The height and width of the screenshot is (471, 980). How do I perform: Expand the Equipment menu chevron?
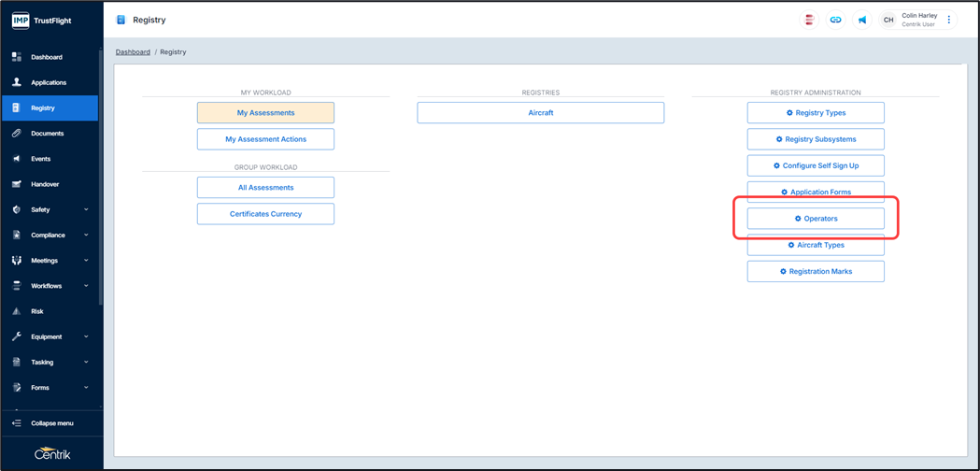(x=86, y=337)
